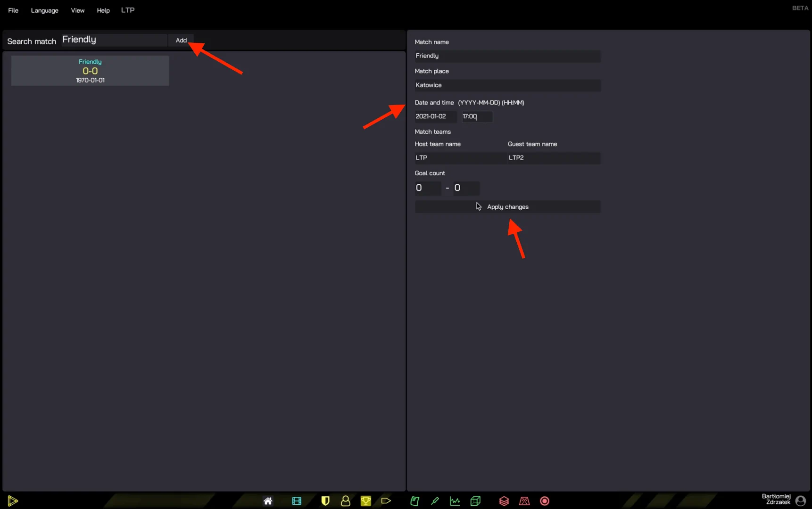Select the highlighted trophy matches icon
Viewport: 812px width, 509px height.
click(366, 501)
